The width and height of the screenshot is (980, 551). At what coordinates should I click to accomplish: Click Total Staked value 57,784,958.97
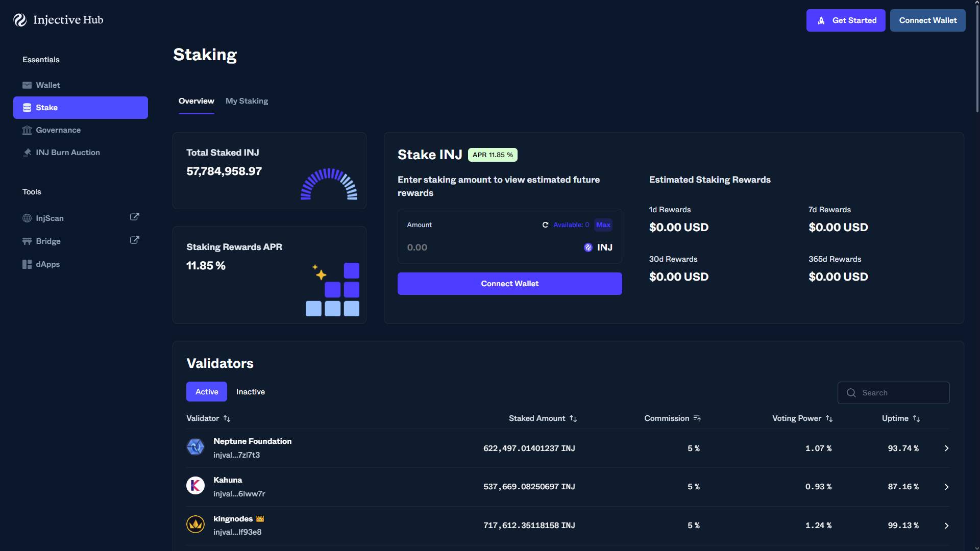(224, 171)
